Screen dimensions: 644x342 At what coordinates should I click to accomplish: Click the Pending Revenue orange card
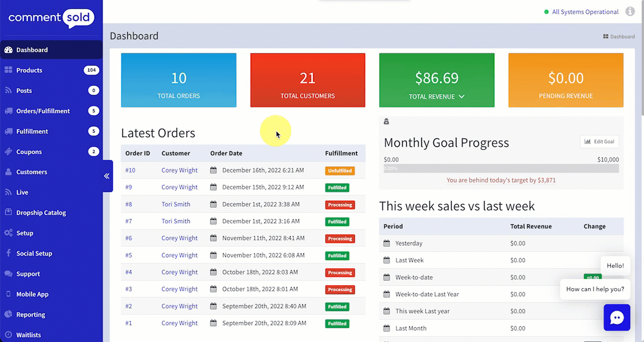tap(566, 80)
